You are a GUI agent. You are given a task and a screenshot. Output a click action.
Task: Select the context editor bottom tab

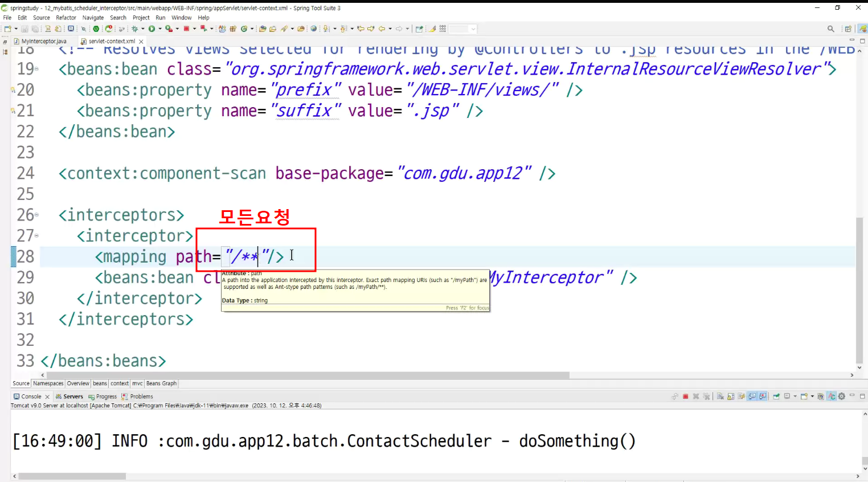click(120, 383)
